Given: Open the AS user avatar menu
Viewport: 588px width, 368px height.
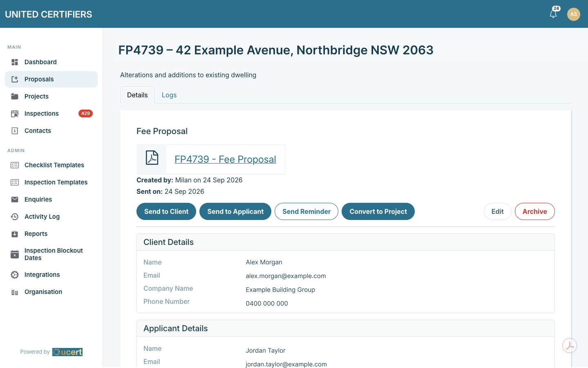Looking at the screenshot, I should [574, 14].
